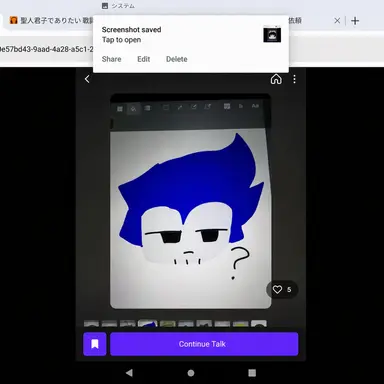
Task: Choose Delete in the screenshot notification
Action: [177, 59]
